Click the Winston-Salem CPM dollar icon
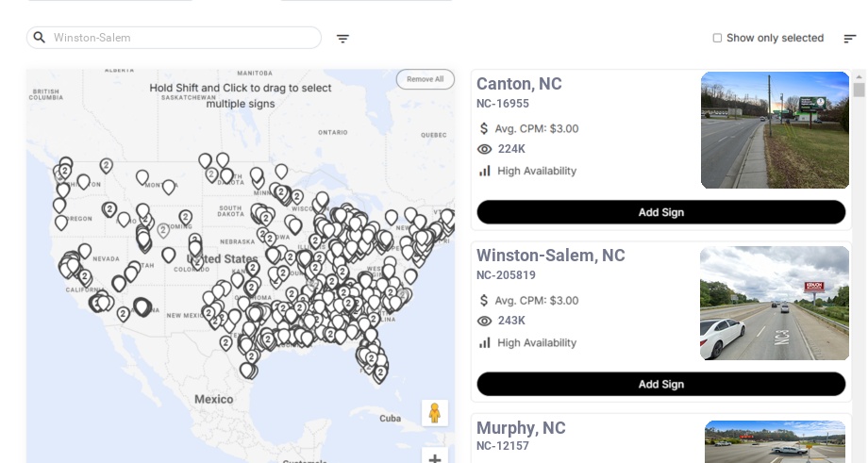The image size is (868, 463). click(x=484, y=300)
